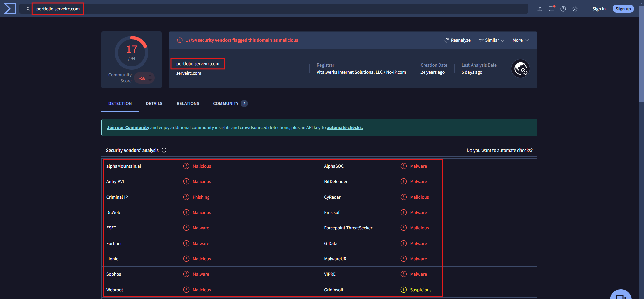The height and width of the screenshot is (299, 644).
Task: Click the BitDefender Malware alert icon
Action: pyautogui.click(x=404, y=181)
